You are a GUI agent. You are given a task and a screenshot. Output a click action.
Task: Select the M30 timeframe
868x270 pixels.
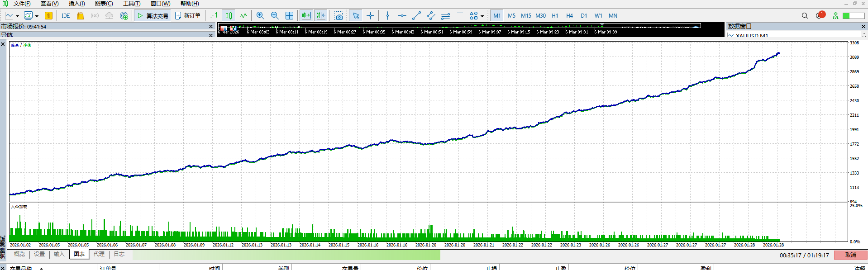(x=540, y=16)
